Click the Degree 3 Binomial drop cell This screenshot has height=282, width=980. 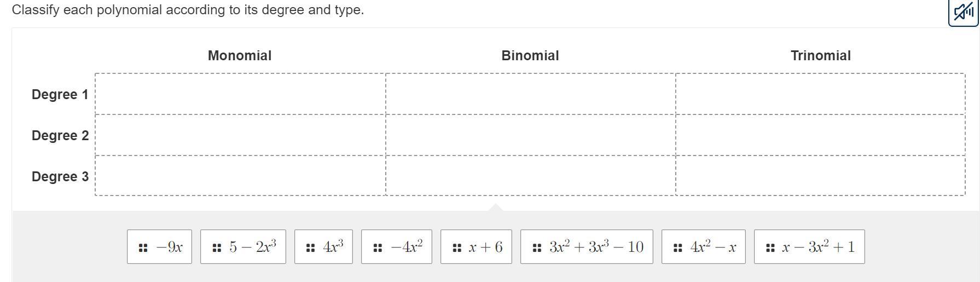coord(531,175)
